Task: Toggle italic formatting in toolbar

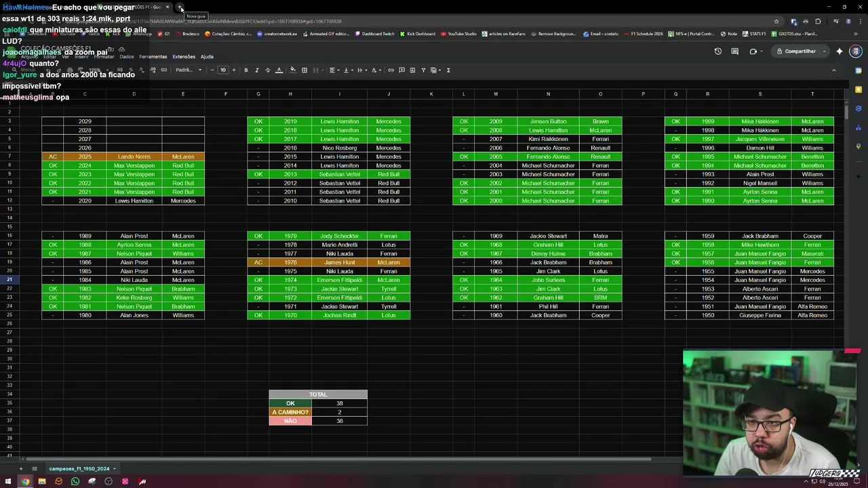Action: point(256,70)
